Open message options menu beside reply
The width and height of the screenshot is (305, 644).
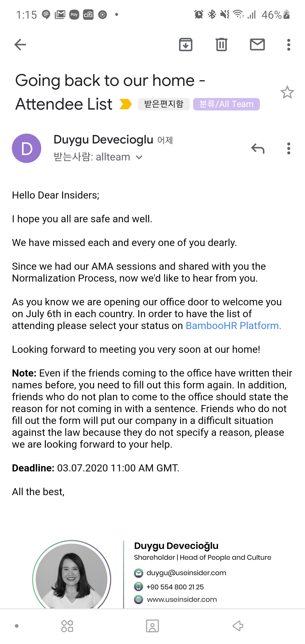[x=288, y=148]
